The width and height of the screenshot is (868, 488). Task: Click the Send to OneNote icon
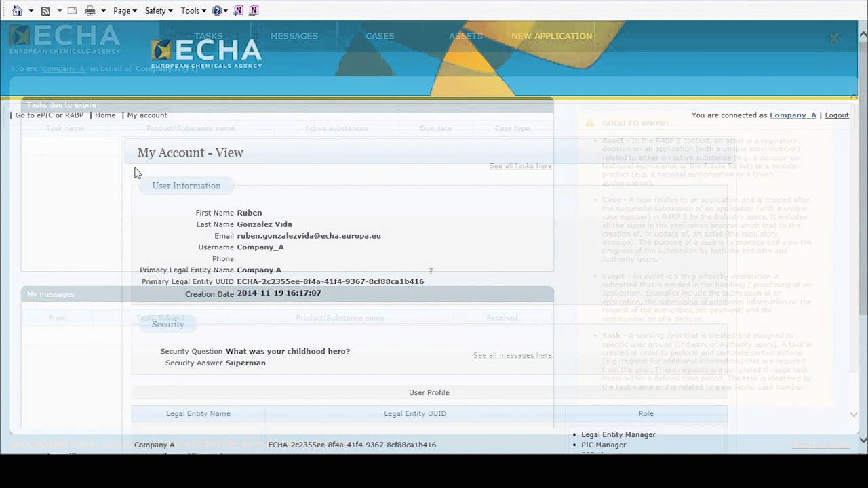238,11
